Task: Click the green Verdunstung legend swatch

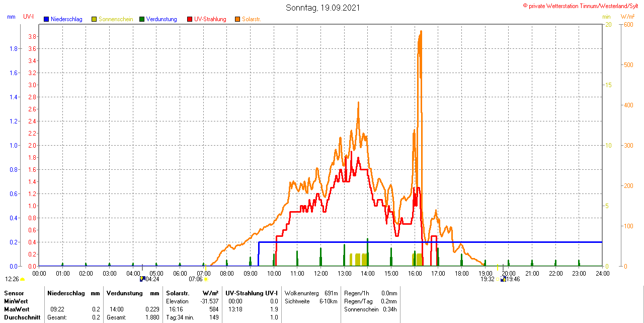Action: (x=142, y=19)
